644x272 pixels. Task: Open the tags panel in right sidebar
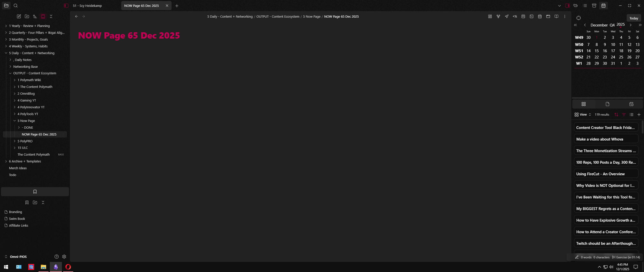[x=575, y=5]
